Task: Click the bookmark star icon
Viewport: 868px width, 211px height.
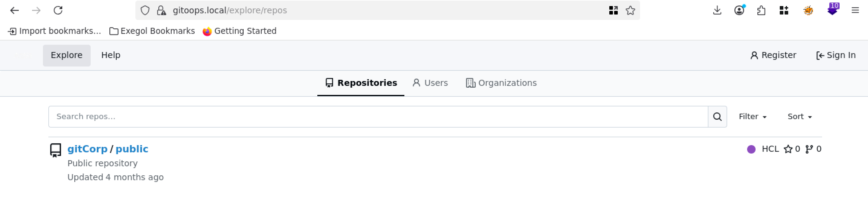Action: (630, 11)
